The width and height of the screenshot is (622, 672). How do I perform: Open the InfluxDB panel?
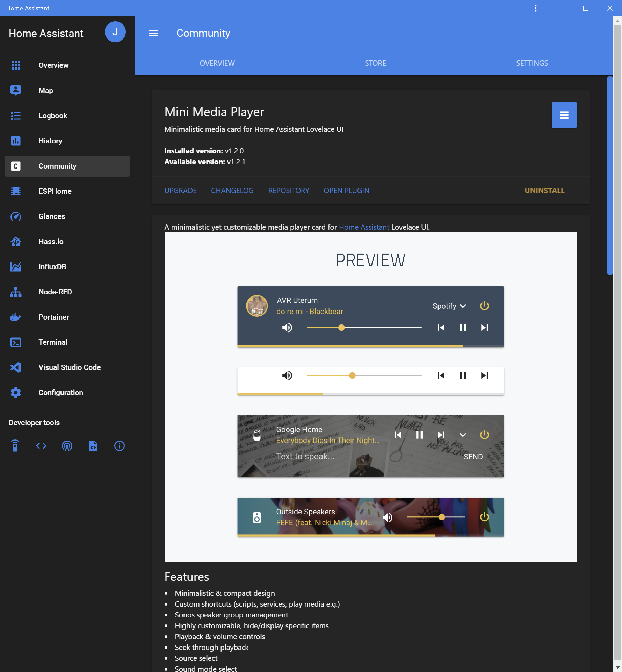[67, 267]
